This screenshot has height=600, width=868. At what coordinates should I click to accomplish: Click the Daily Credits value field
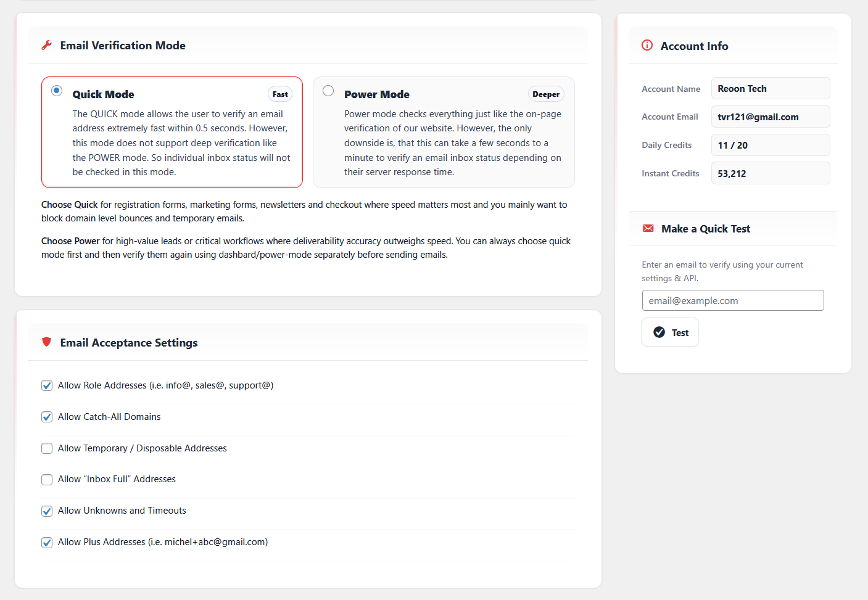coord(770,145)
